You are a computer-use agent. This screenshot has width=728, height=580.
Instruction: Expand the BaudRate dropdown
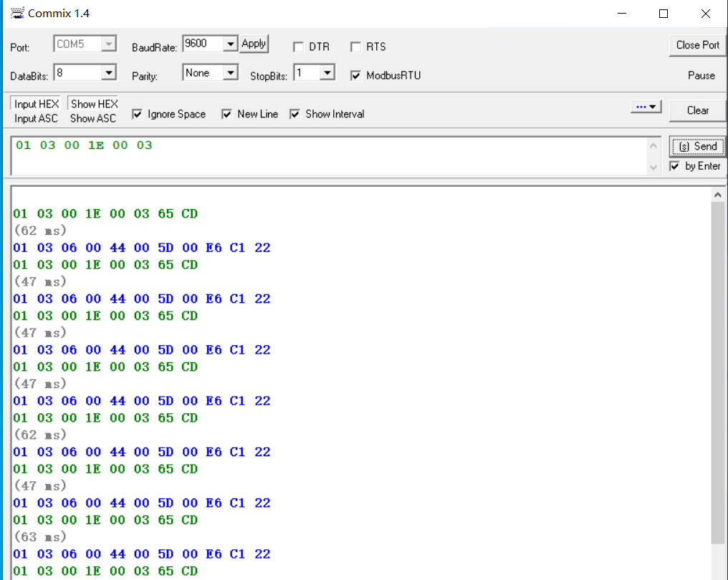[230, 44]
